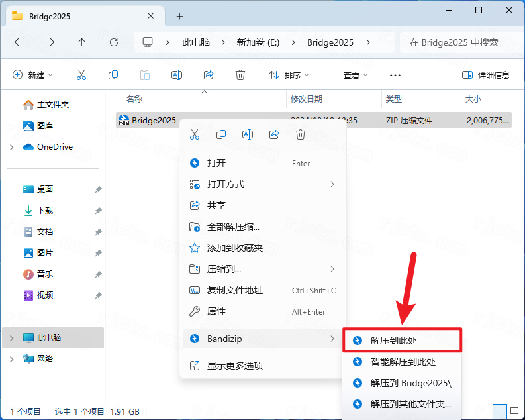Click the Rename icon in the Explorer toolbar
Image resolution: width=525 pixels, height=420 pixels.
[x=177, y=75]
